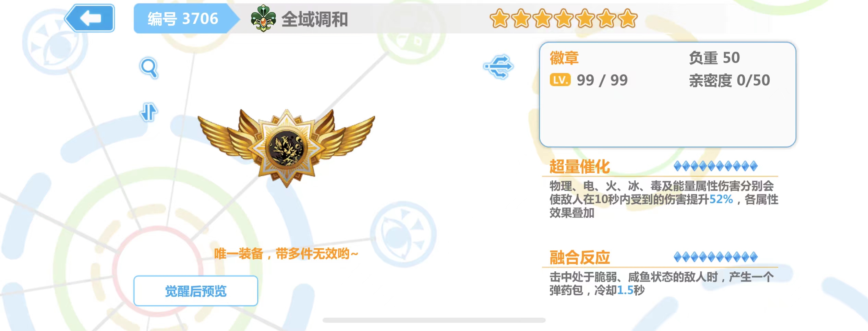Open the 觉醒后预览 preview button

tap(196, 291)
